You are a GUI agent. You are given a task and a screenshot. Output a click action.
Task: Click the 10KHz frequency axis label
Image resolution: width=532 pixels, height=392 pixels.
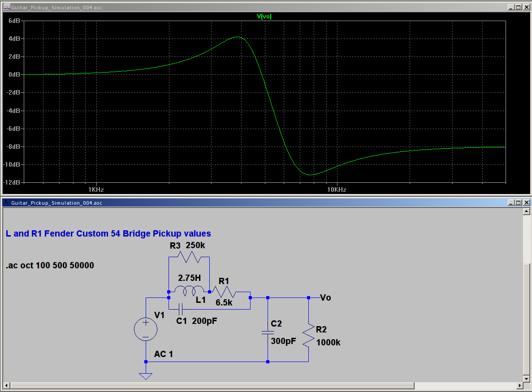337,190
